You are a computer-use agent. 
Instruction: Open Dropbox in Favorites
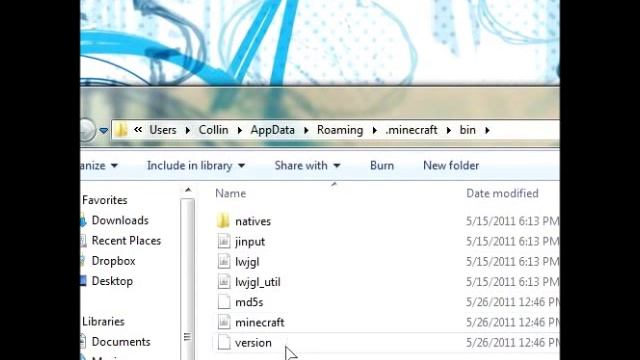tap(113, 261)
